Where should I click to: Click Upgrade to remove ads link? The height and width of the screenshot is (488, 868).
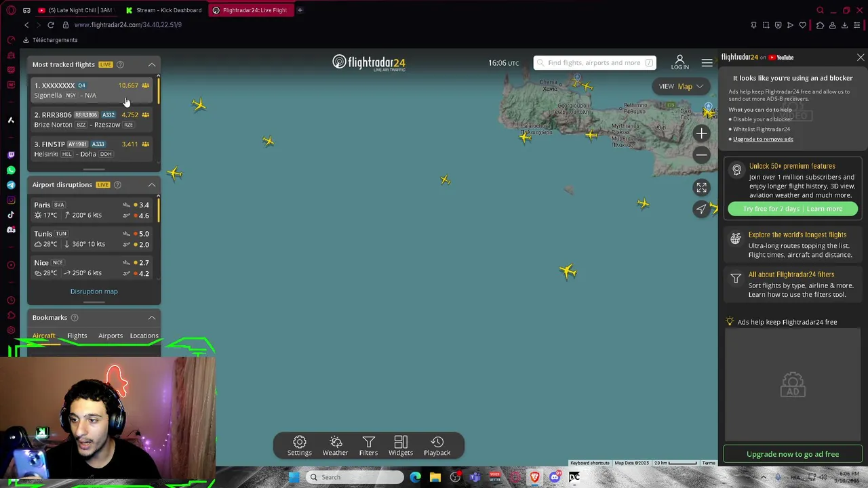pyautogui.click(x=763, y=139)
